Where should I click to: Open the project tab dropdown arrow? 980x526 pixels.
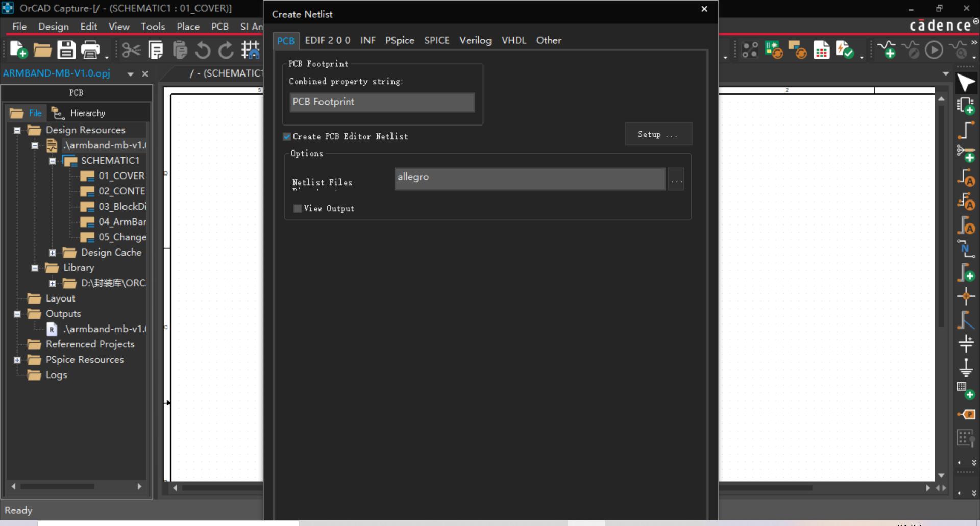(131, 74)
